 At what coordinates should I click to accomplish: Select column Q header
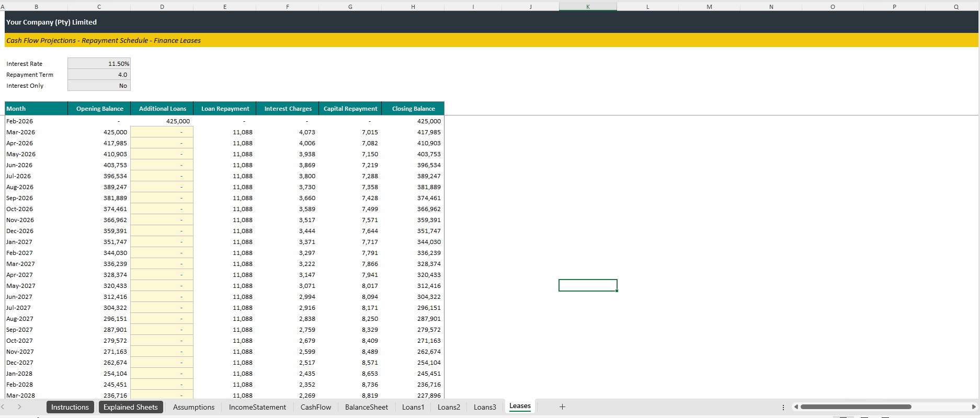point(956,7)
